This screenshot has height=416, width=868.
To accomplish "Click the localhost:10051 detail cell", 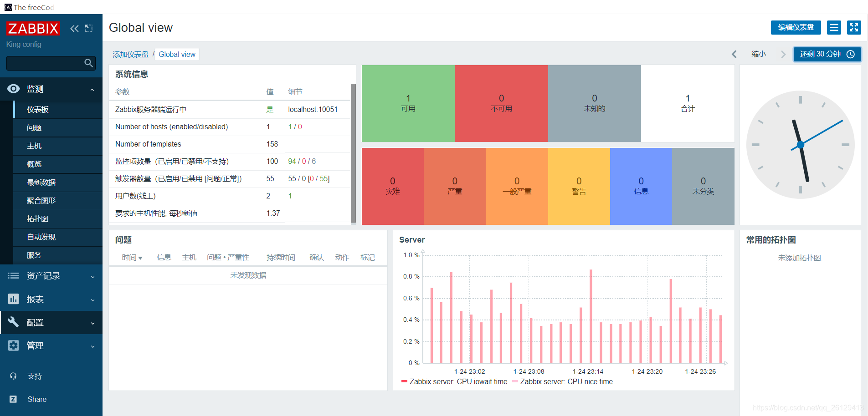I will (313, 109).
